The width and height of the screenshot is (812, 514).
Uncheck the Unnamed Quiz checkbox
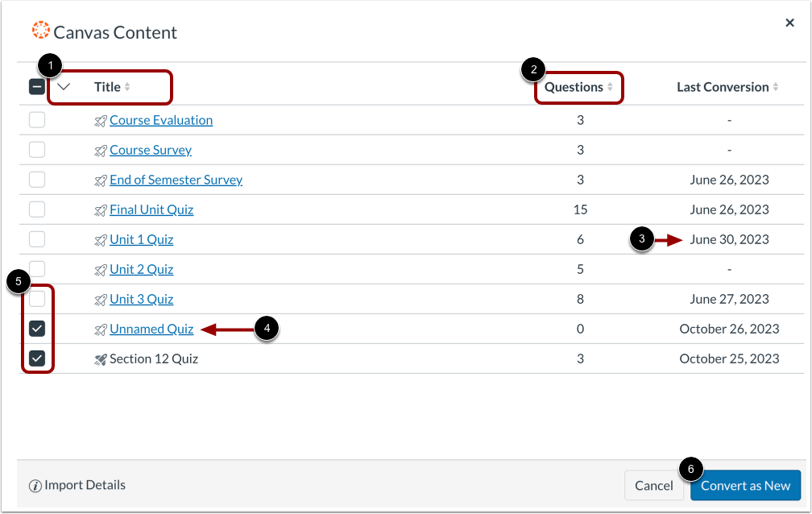click(37, 329)
